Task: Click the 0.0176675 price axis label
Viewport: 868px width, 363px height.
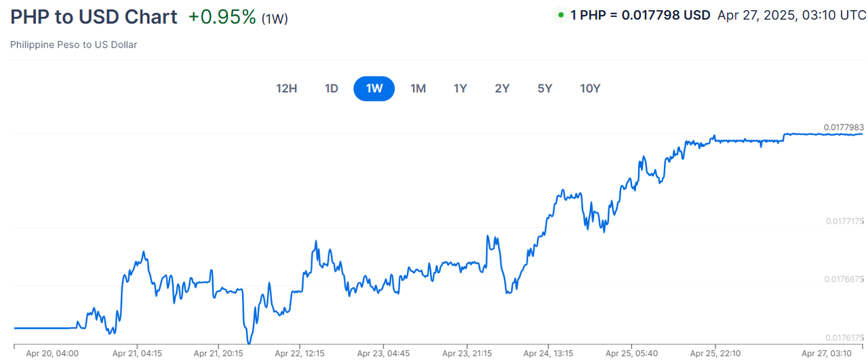Action: coord(844,279)
